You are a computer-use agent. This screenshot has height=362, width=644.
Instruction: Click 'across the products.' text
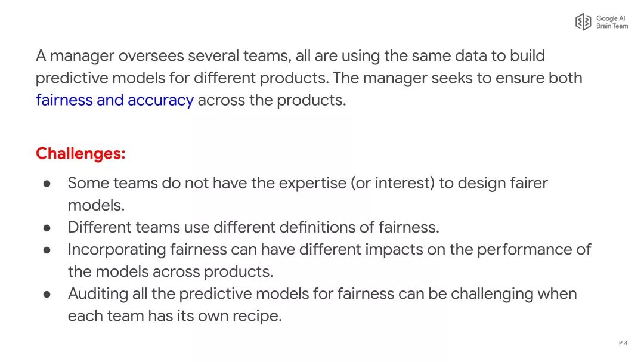(272, 100)
